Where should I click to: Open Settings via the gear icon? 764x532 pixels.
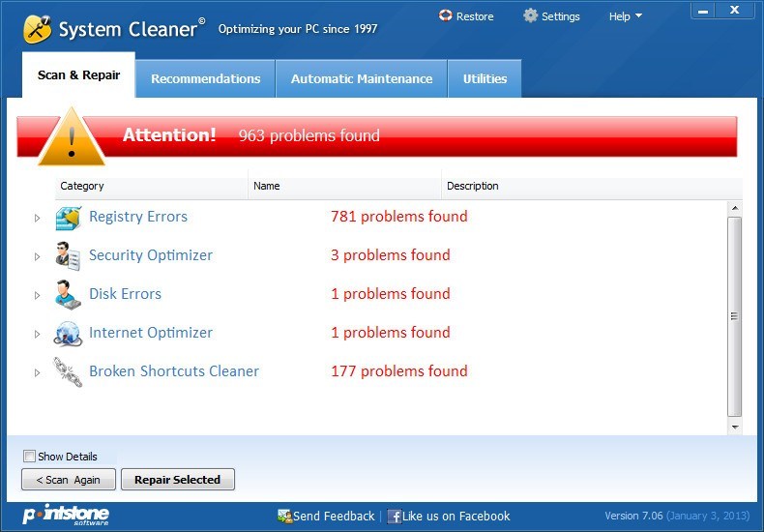point(530,15)
